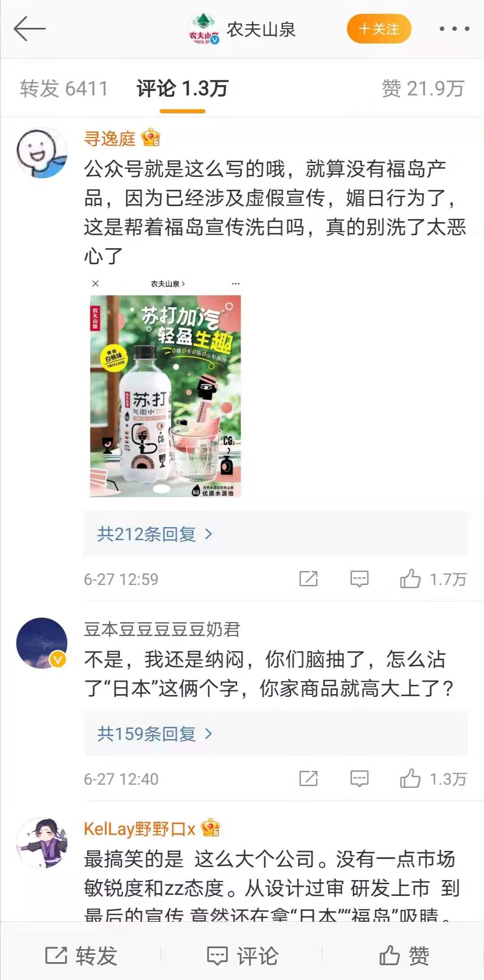484x980 pixels.
Task: Switch to 转发 6411 tab
Action: [64, 88]
